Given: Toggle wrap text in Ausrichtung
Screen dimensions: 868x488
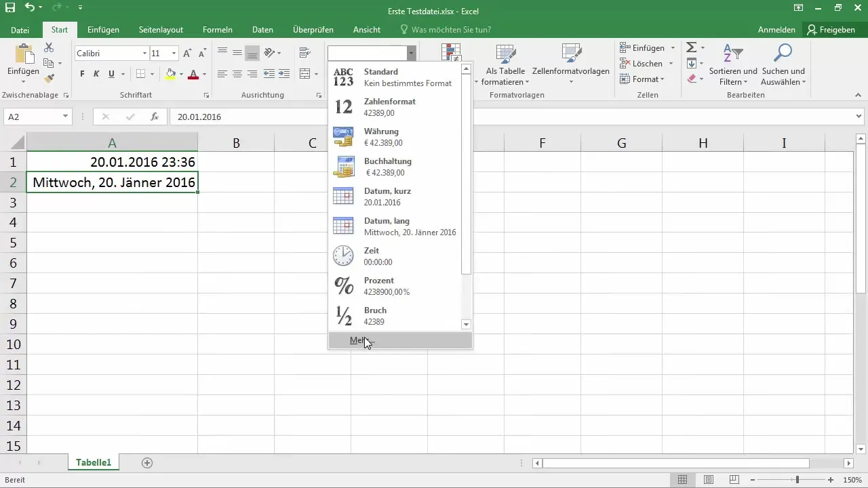Looking at the screenshot, I should 304,52.
